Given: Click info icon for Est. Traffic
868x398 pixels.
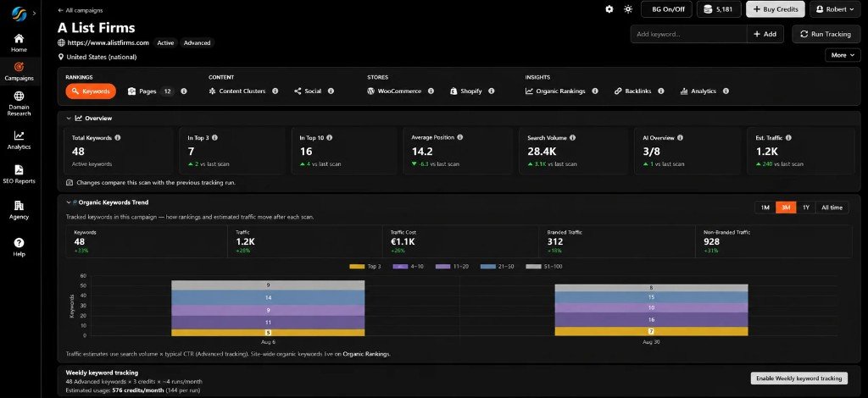Looking at the screenshot, I should (787, 138).
